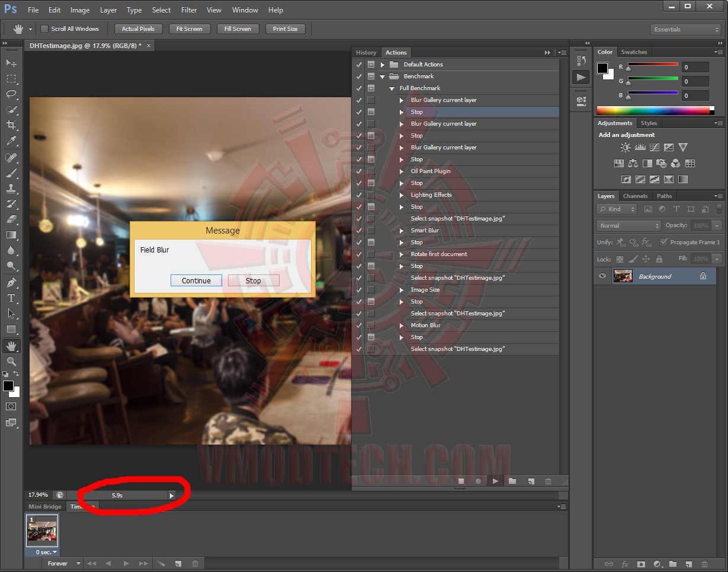
Task: Switch to the Swatches tab
Action: pos(634,52)
